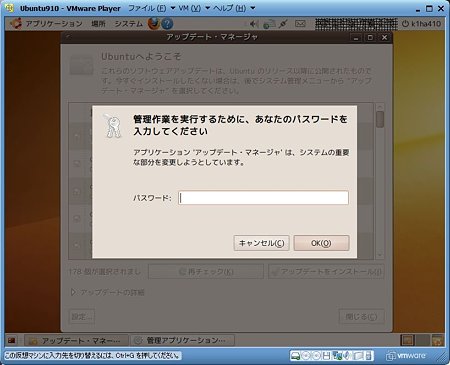Focus the パスワード input field
450x365 pixels.
(263, 198)
